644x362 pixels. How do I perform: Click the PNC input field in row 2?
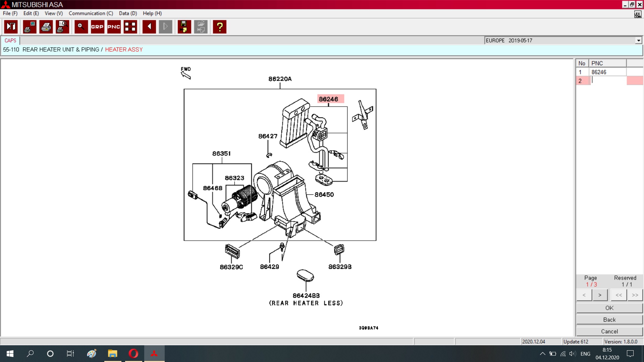[x=607, y=80]
